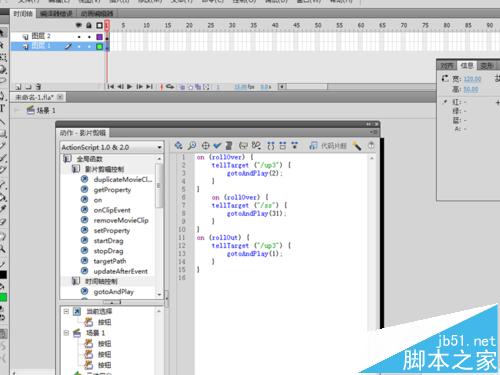Open ActionScript 1.0 & 2.0 version dropdown

112,147
